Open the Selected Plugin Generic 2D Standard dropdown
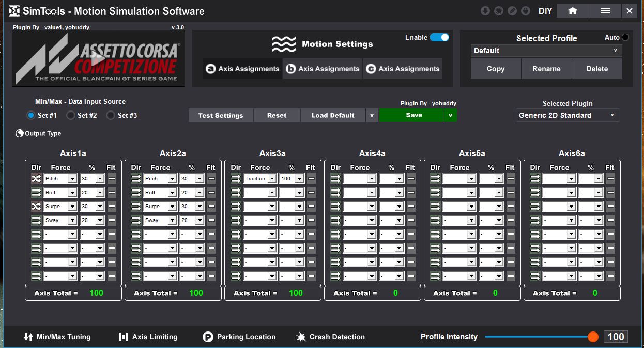The width and height of the screenshot is (644, 348). pyautogui.click(x=568, y=115)
